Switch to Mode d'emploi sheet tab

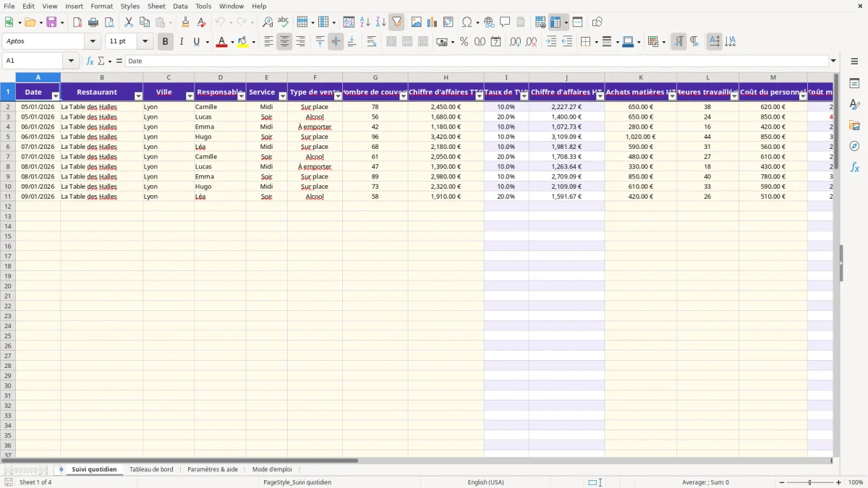[x=272, y=469]
